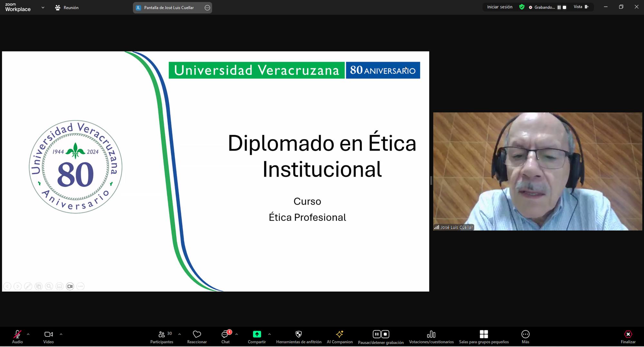Unmute the microphone Audio button
Screen dimensions: 644x347
(17, 337)
